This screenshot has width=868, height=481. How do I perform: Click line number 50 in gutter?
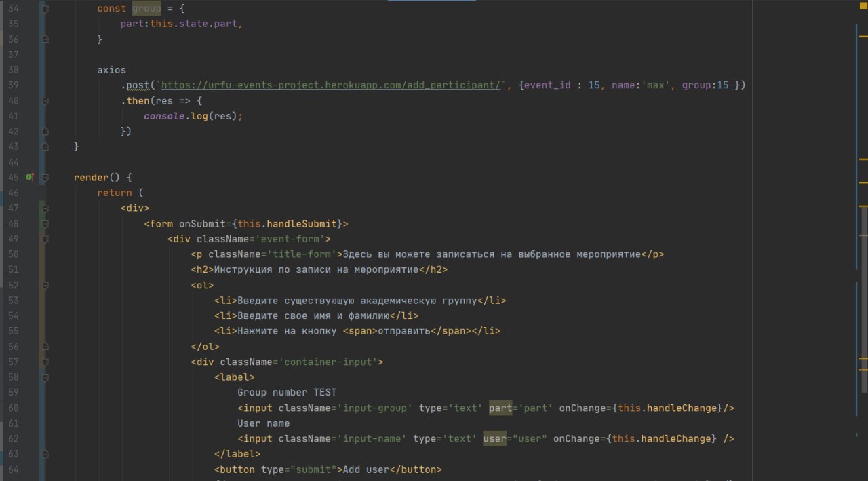pos(13,254)
